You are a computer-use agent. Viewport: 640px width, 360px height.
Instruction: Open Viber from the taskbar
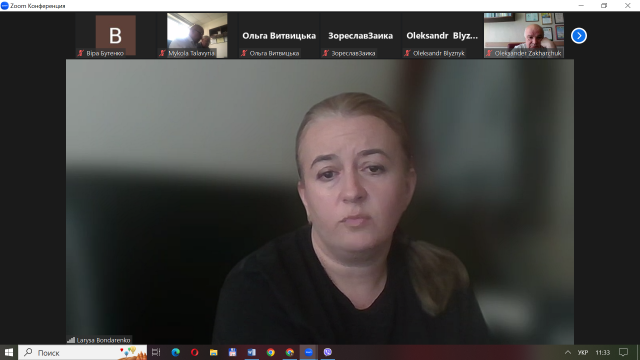[x=327, y=352]
